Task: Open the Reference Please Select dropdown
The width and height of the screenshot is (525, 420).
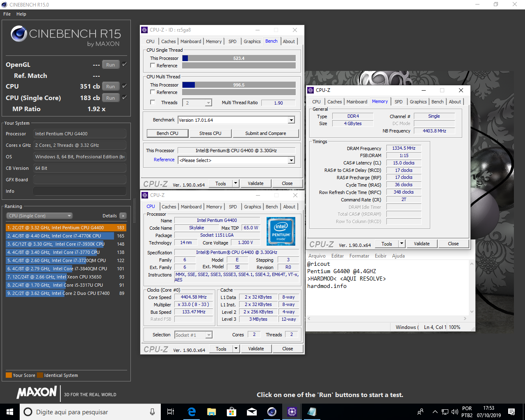Action: tap(291, 160)
